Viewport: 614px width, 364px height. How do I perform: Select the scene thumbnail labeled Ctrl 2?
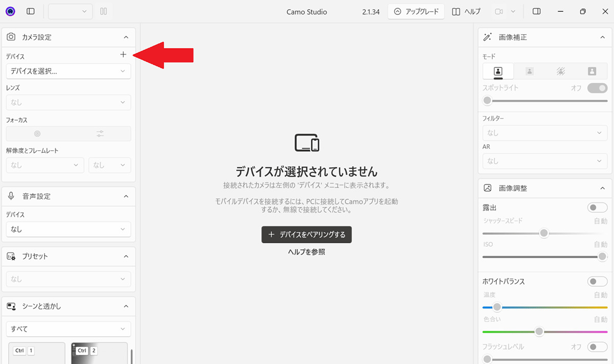[99, 353]
